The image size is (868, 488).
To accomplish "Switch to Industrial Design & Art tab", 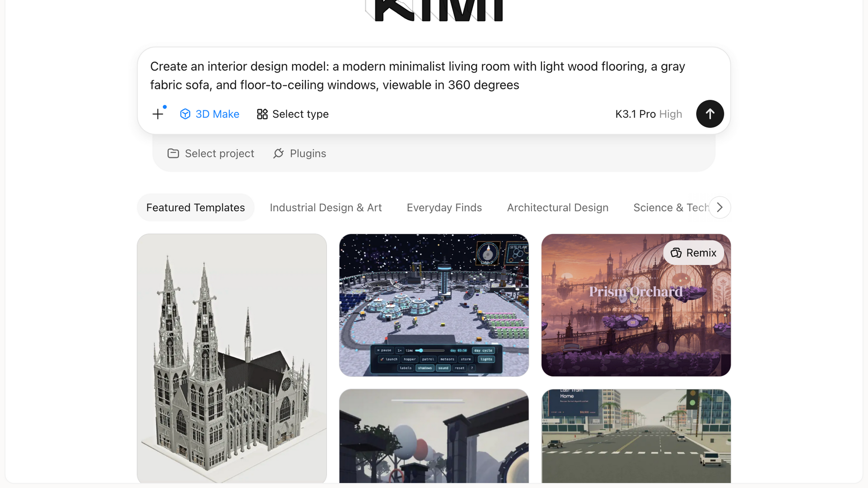I will point(326,208).
